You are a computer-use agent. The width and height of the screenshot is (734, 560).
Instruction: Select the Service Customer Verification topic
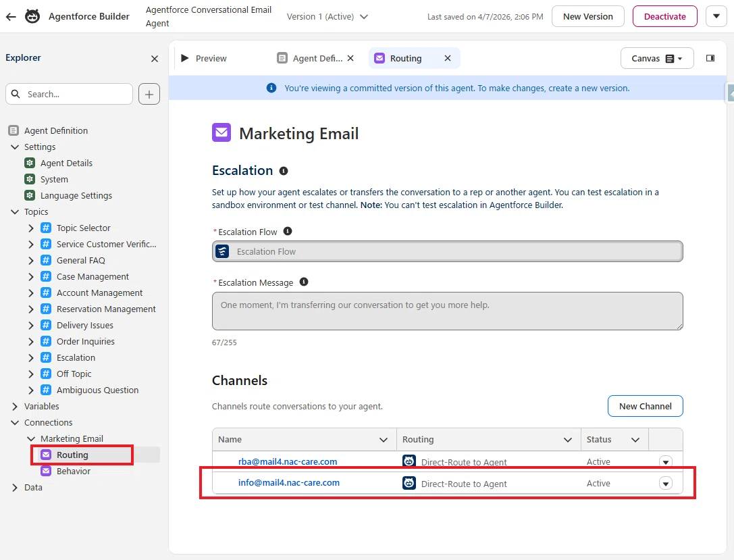(106, 244)
